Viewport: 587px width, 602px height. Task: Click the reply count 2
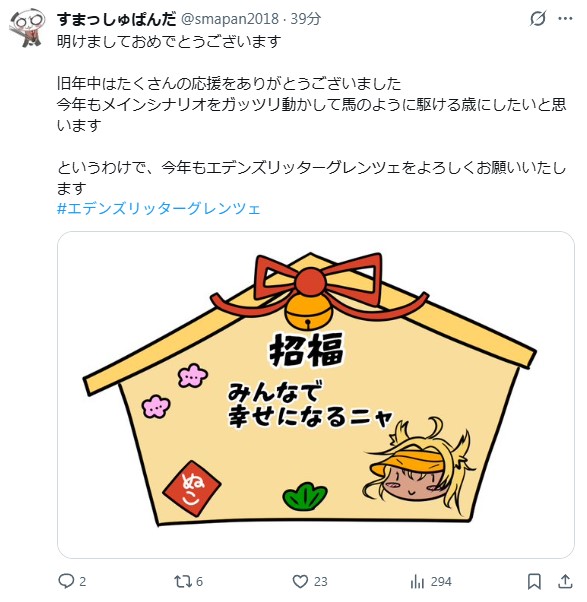(x=83, y=582)
